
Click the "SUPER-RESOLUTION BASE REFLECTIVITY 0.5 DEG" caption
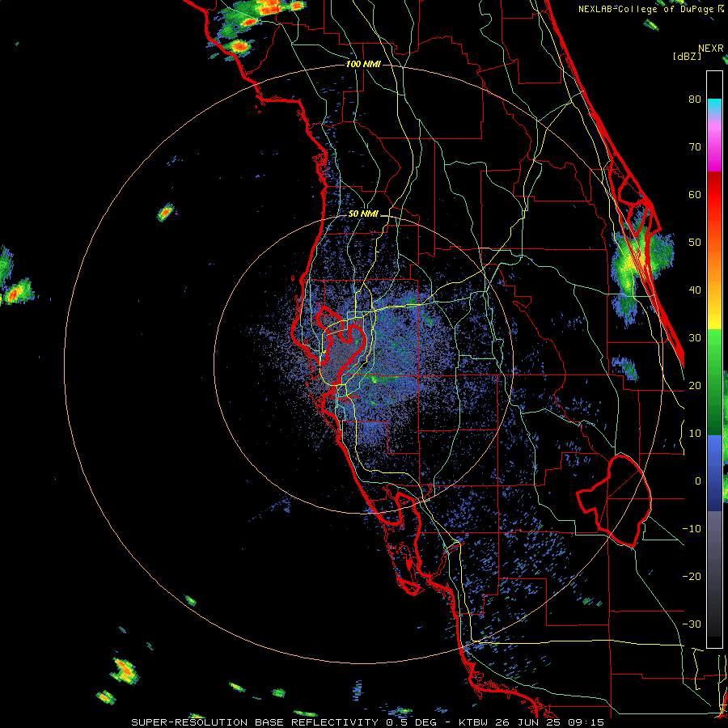[287, 722]
